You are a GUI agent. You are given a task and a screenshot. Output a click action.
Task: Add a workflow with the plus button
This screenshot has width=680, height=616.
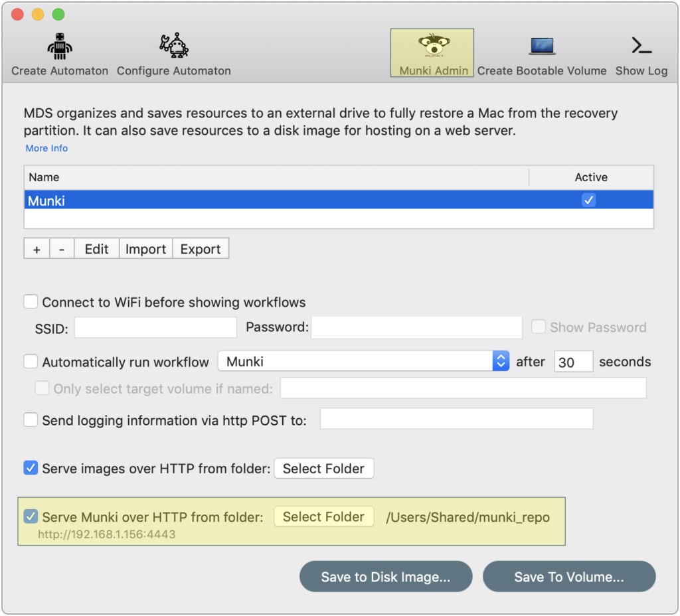click(37, 249)
